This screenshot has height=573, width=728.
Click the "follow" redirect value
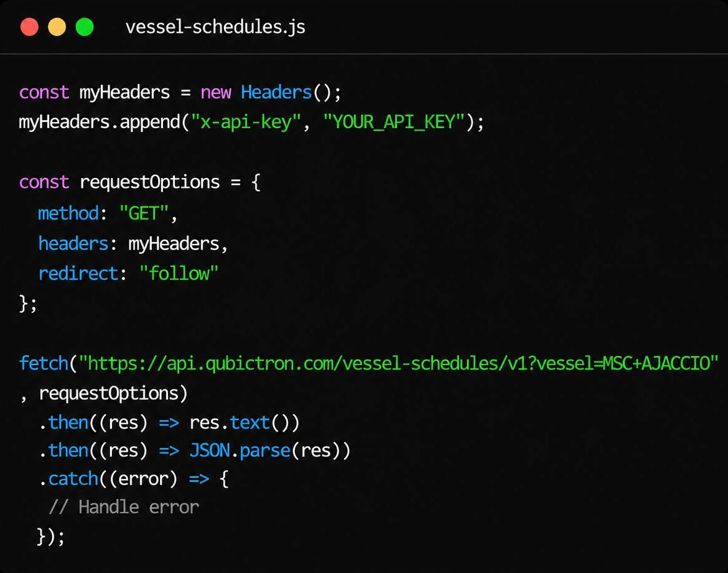[x=179, y=274]
